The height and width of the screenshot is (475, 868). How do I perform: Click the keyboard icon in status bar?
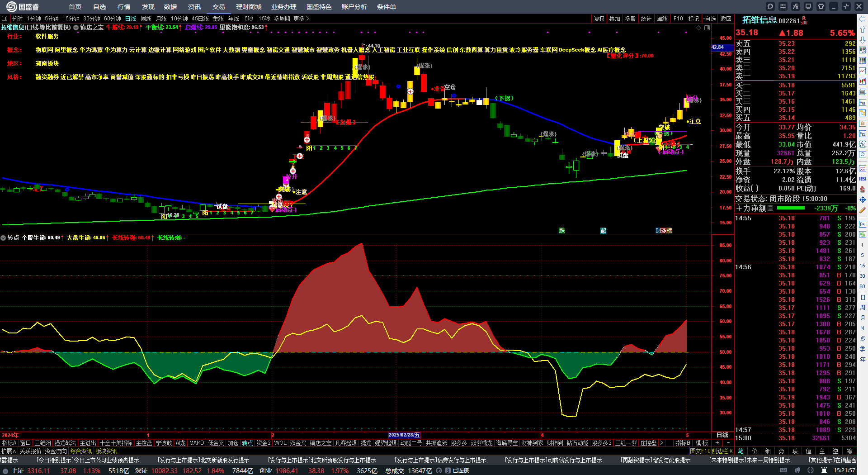[x=783, y=470]
